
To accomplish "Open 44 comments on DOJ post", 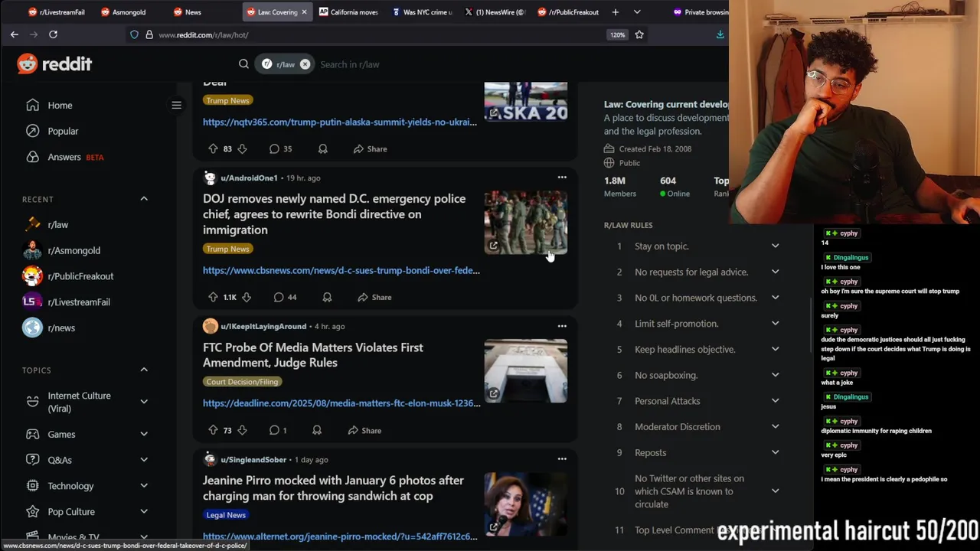I will 285,297.
